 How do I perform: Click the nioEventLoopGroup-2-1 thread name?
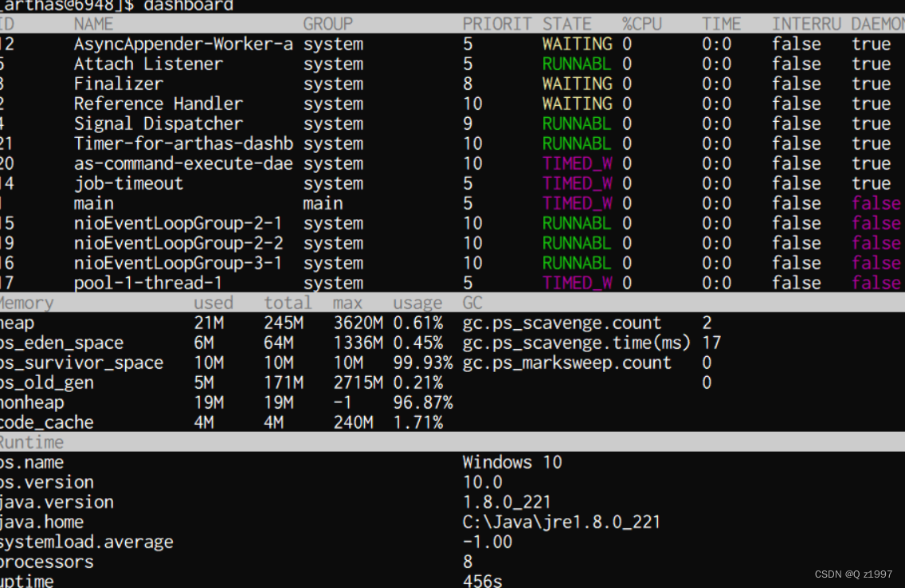click(x=178, y=223)
